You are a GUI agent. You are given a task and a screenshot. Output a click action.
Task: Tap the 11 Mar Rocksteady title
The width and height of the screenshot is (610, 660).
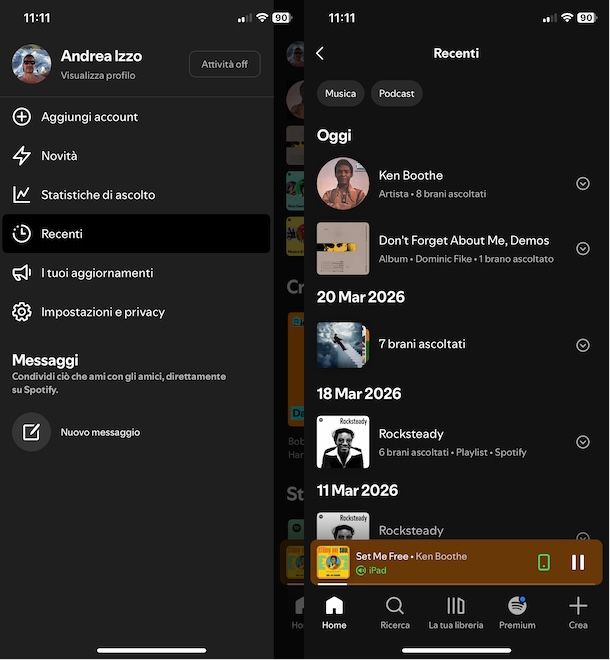pyautogui.click(x=411, y=531)
